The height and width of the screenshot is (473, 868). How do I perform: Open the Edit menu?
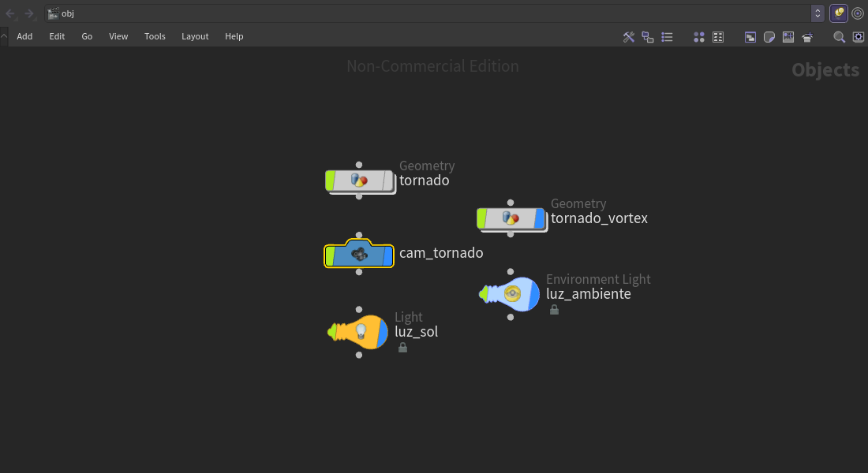[57, 36]
